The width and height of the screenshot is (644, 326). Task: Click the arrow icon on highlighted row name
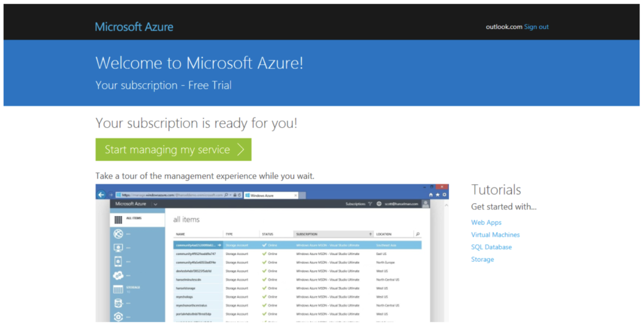pos(219,245)
